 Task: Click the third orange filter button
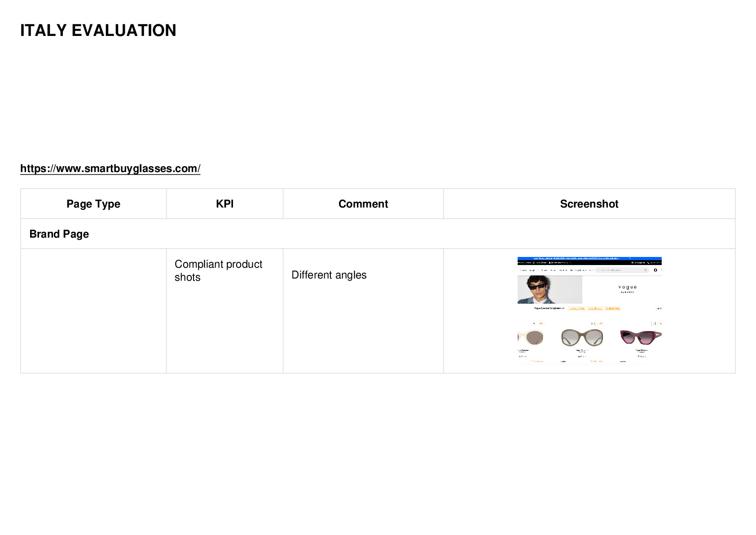coord(612,308)
